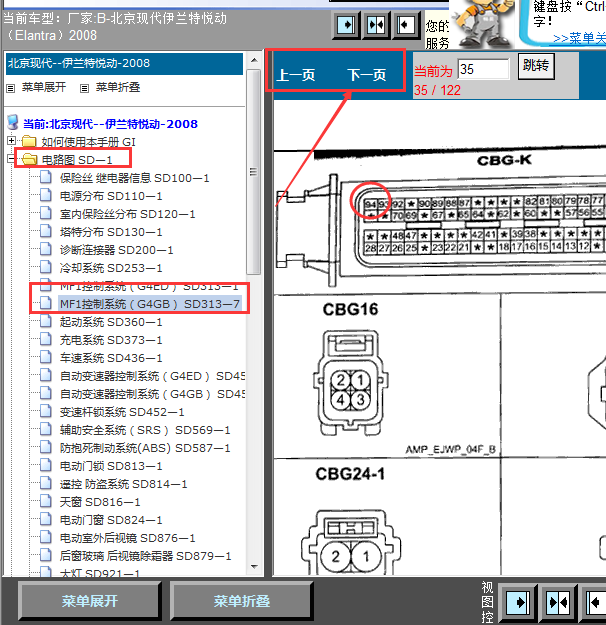Image resolution: width=606 pixels, height=625 pixels.
Task: Click the CBG16 four-pin connector drawing
Action: tap(351, 383)
